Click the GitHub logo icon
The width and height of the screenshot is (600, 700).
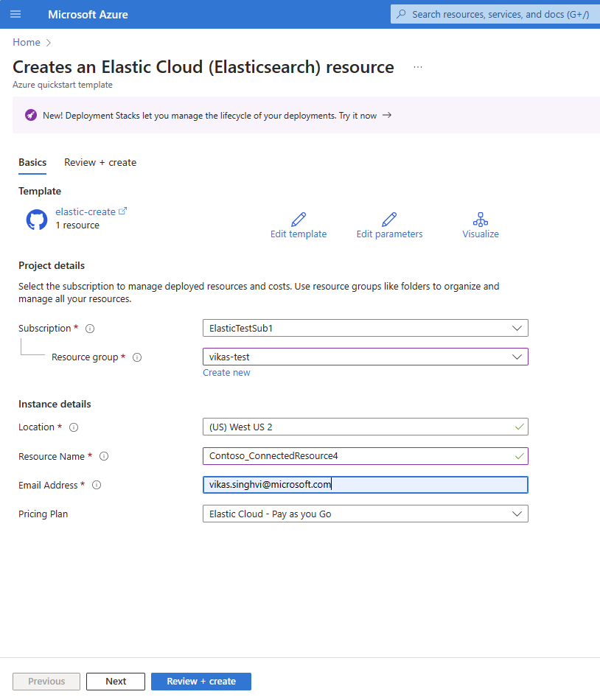(x=37, y=220)
